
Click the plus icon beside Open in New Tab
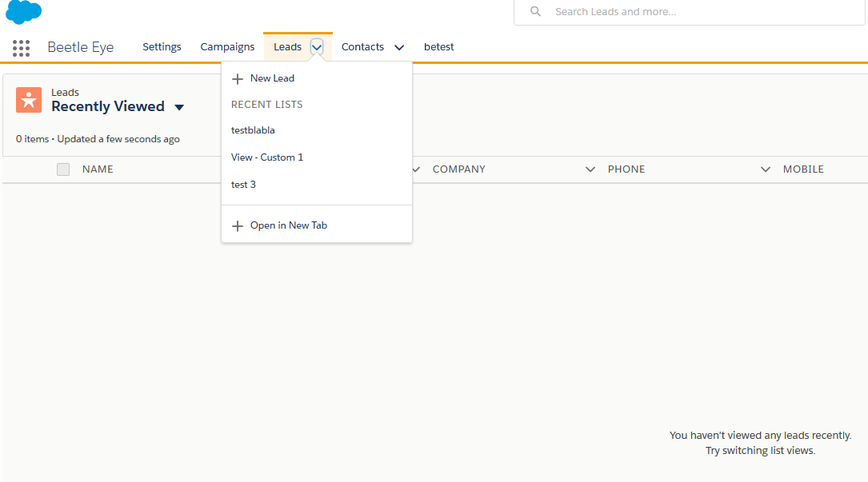[x=237, y=226]
